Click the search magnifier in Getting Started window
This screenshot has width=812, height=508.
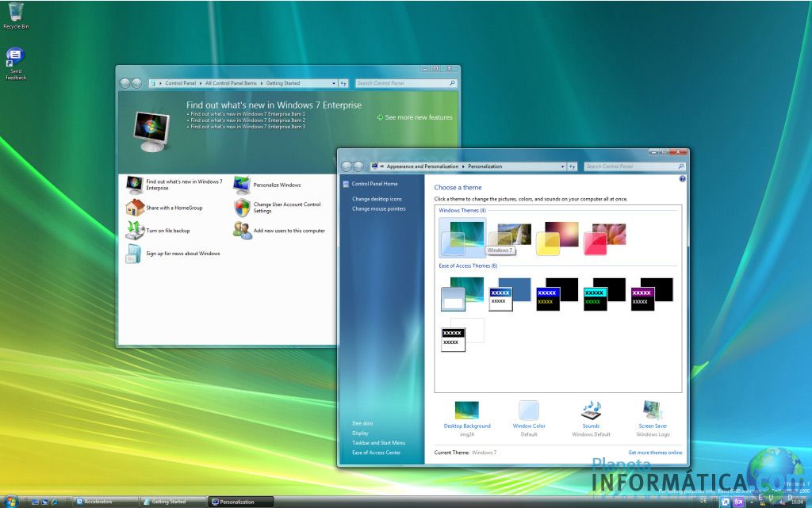(452, 83)
